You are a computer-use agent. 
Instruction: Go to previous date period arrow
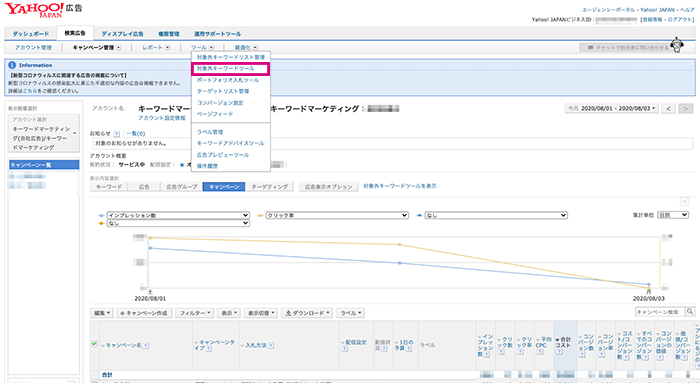(668, 109)
